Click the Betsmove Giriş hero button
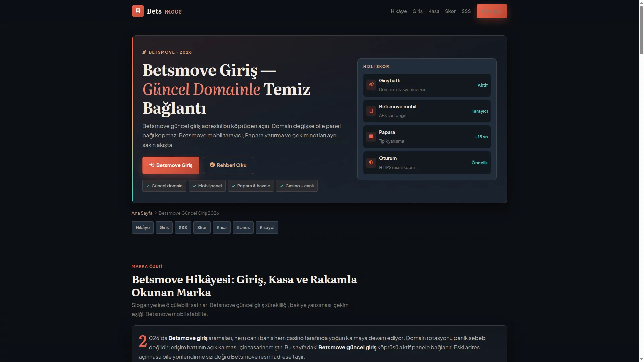 click(x=171, y=165)
